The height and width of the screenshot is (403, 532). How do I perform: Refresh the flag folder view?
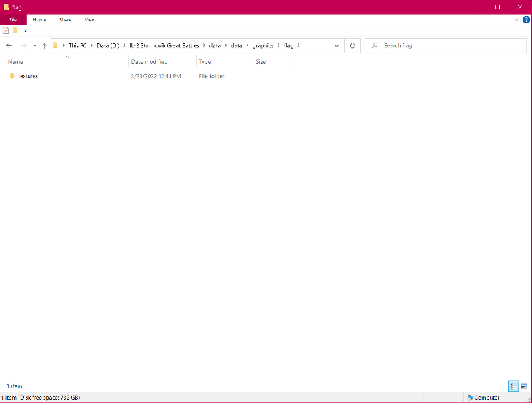click(x=353, y=46)
